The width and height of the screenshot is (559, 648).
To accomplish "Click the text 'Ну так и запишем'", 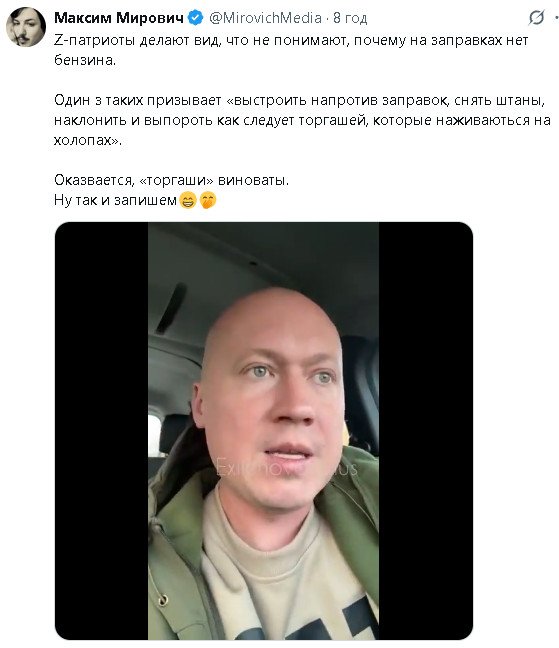I will coord(115,200).
